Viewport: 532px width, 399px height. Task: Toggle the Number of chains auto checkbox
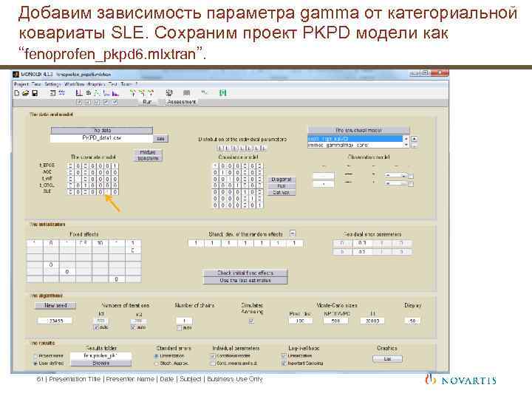(x=180, y=328)
